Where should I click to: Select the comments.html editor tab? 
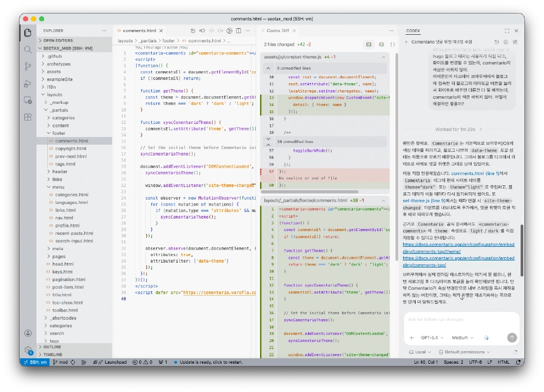139,31
